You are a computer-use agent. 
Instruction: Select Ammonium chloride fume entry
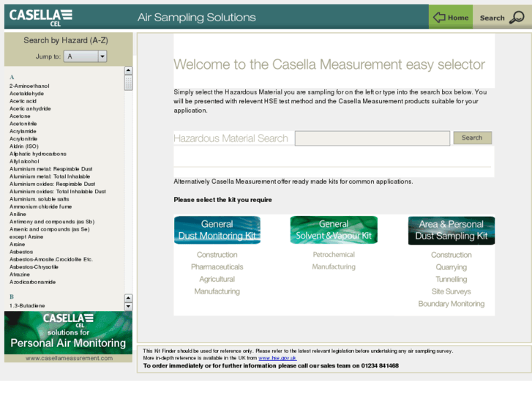40,206
